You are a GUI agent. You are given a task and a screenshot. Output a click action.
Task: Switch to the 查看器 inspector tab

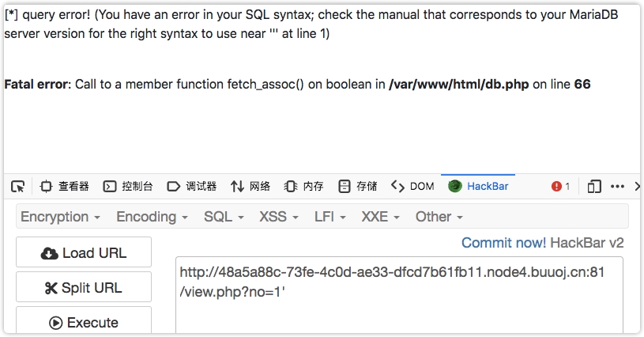pyautogui.click(x=65, y=187)
